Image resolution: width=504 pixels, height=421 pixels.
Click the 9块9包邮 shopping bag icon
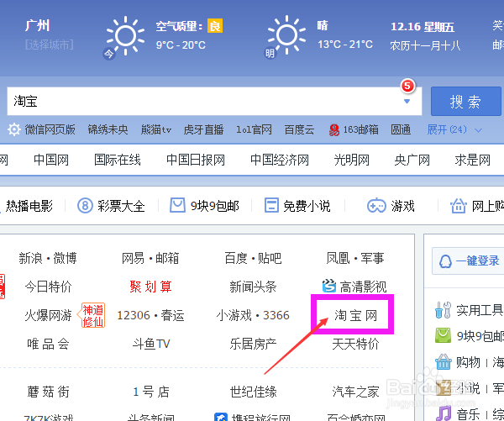[177, 205]
